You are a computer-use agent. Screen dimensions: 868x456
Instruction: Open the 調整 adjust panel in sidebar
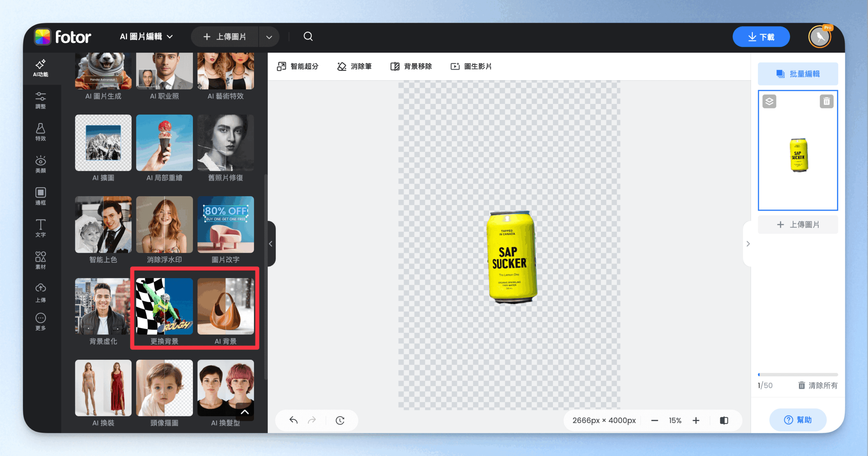tap(40, 100)
